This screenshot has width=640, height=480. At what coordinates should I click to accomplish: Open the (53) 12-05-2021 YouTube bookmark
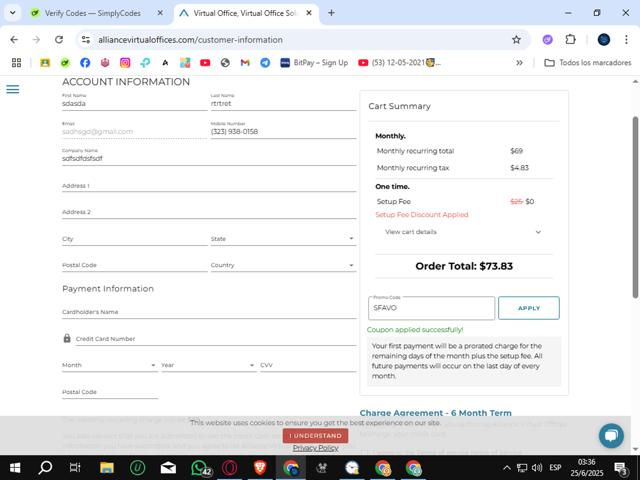[399, 62]
